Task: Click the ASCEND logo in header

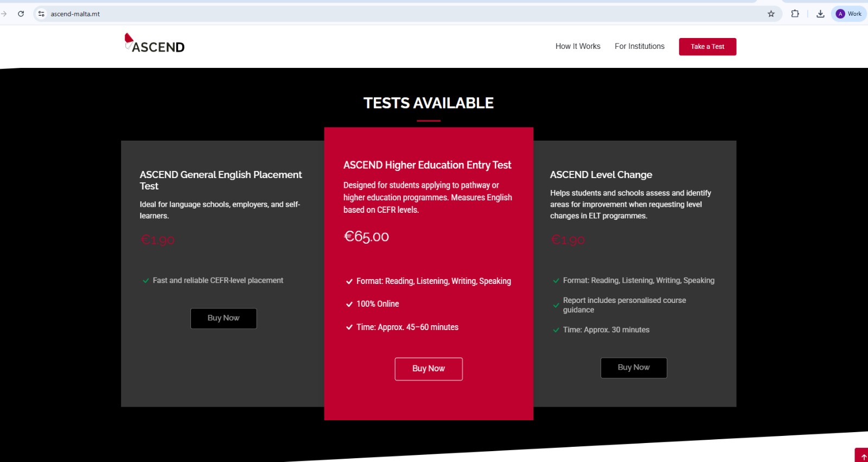Action: click(x=155, y=44)
